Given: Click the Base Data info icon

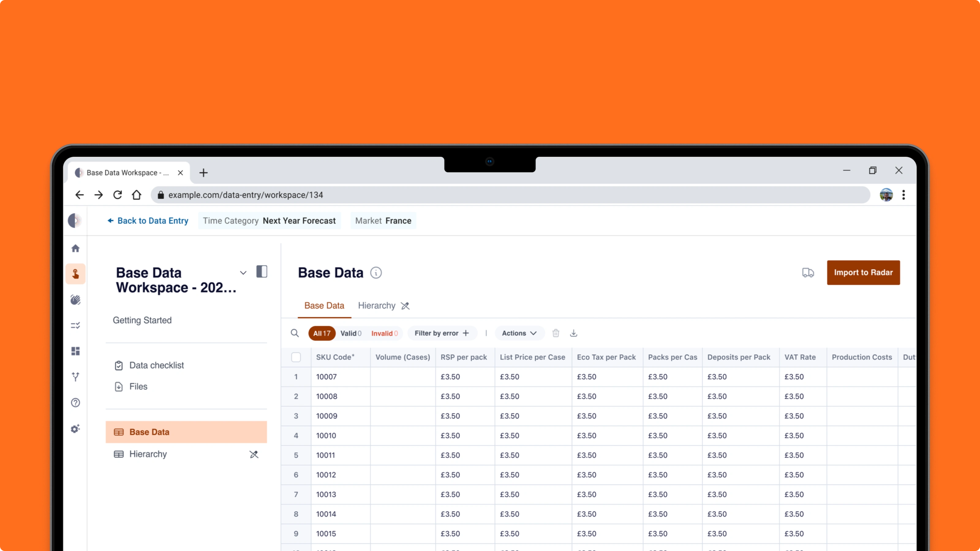Looking at the screenshot, I should point(376,273).
